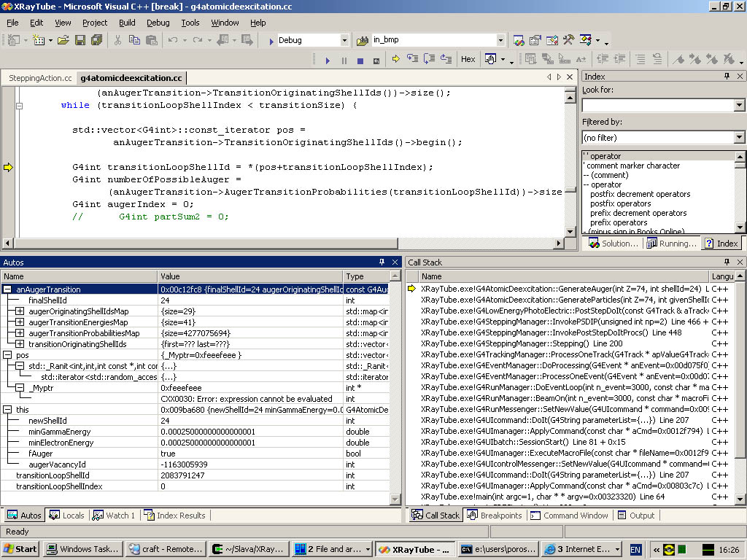747x560 pixels.
Task: Click the Windows Start button
Action: coord(20,549)
